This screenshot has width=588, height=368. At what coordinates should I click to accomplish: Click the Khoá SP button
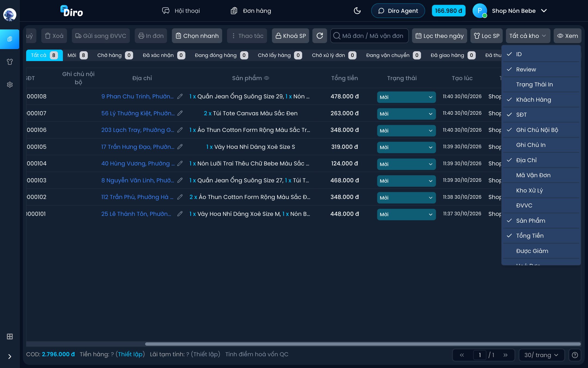[x=290, y=36]
